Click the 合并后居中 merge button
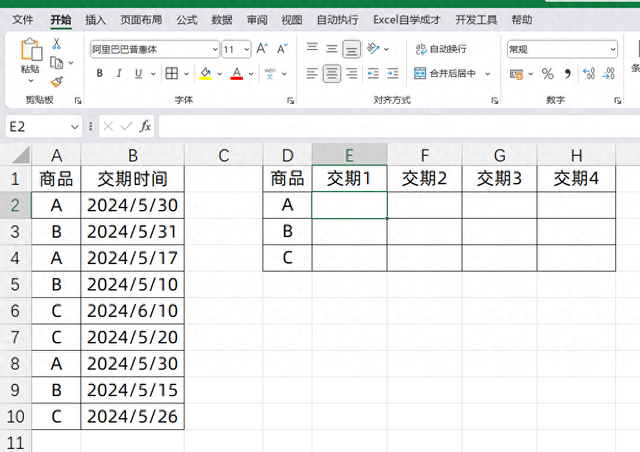 tap(445, 73)
